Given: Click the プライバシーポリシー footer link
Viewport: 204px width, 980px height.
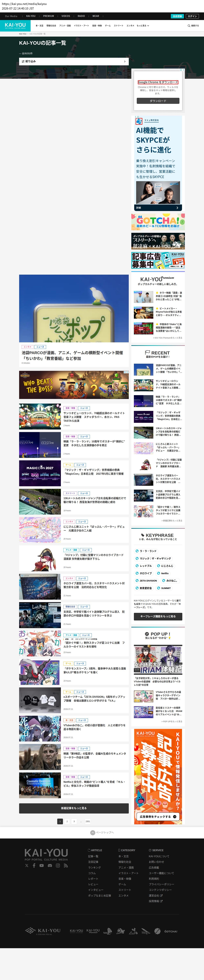Looking at the screenshot, I should pos(161,884).
